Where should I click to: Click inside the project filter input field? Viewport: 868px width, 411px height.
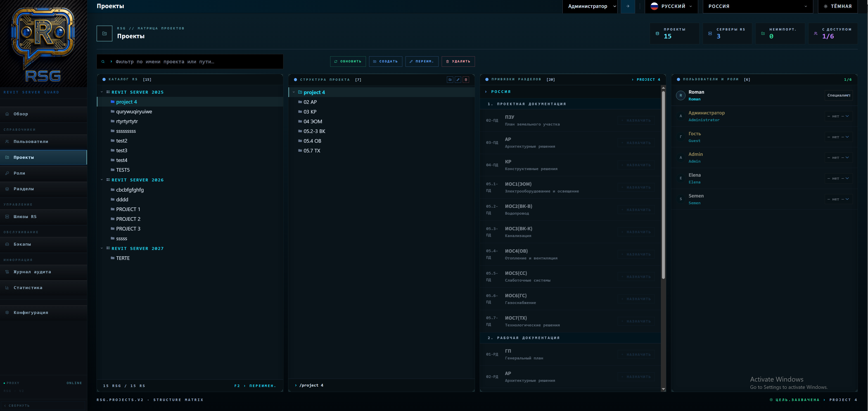189,61
